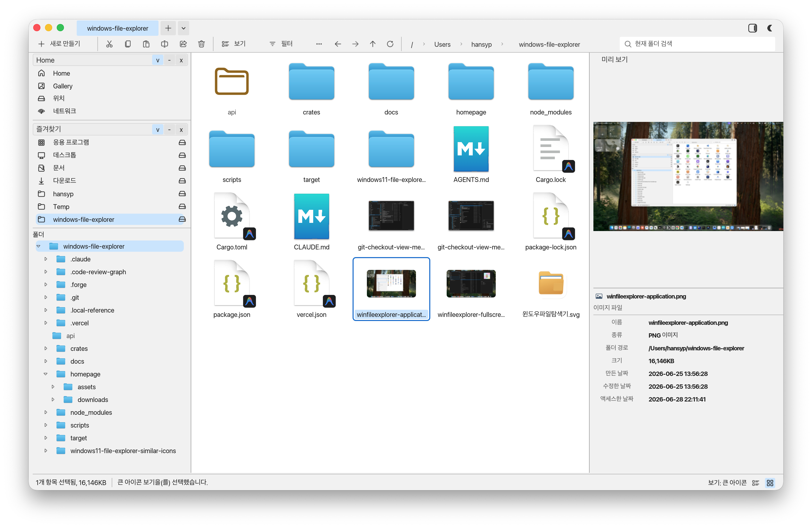This screenshot has width=812, height=528.
Task: Open Home in sidebar
Action: (61, 73)
